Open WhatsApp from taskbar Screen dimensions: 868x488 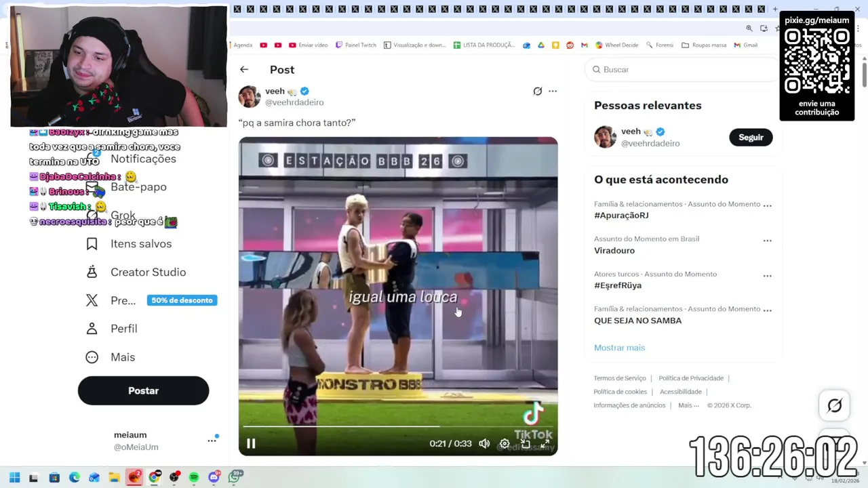pyautogui.click(x=235, y=477)
